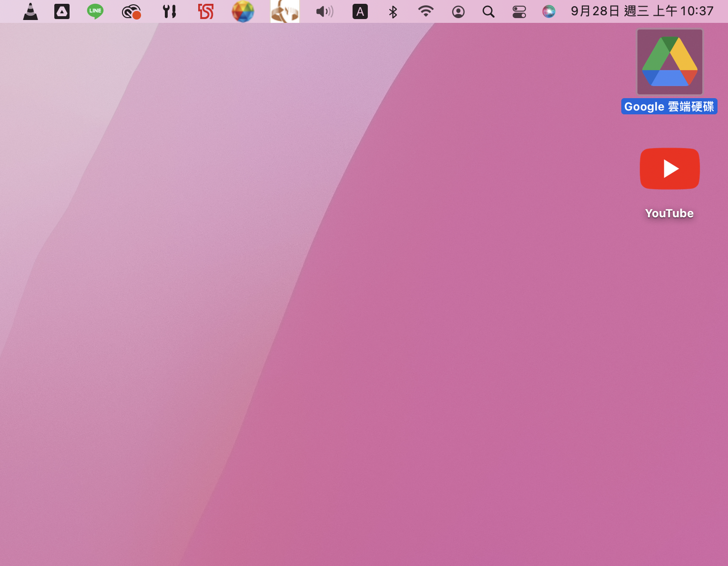Image resolution: width=728 pixels, height=566 pixels.
Task: Open the VLC cone menu bar icon
Action: 30,11
